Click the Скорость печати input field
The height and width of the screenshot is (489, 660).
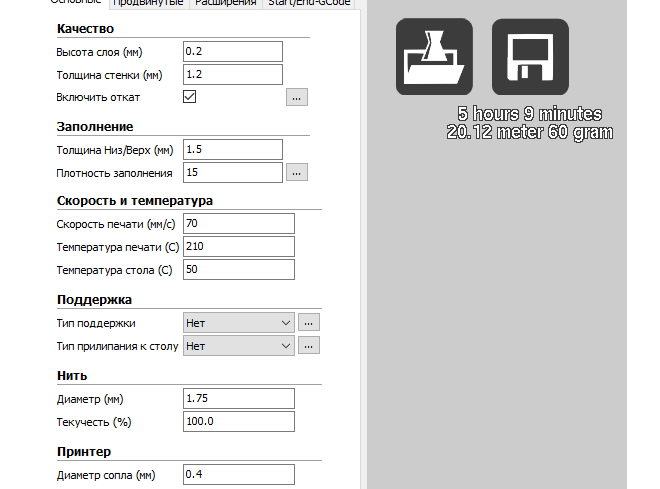coord(239,223)
